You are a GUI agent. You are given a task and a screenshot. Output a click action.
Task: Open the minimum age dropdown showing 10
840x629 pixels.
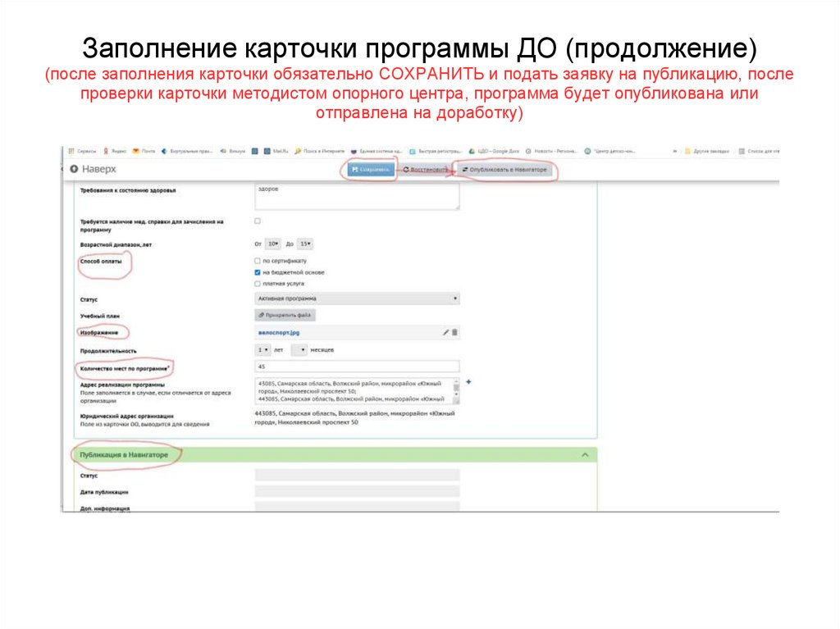pyautogui.click(x=272, y=243)
